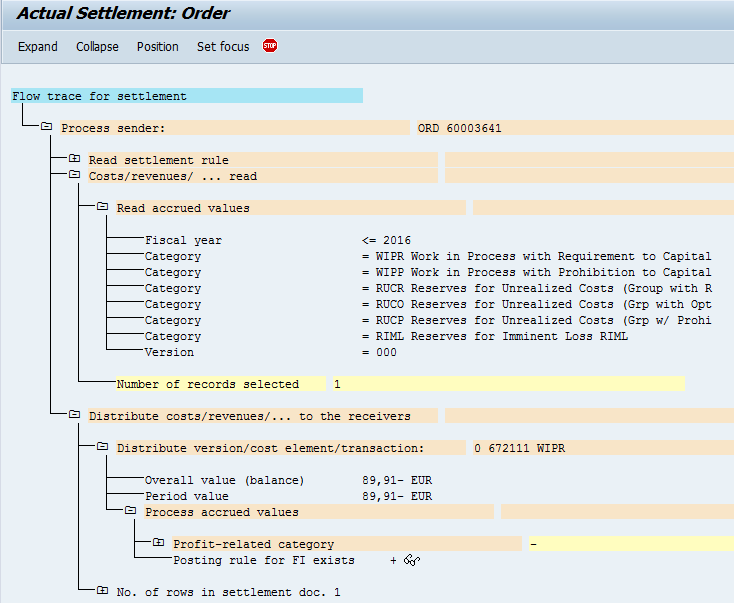The image size is (734, 603).
Task: Click Period value amount 89,91- EUR
Action: (397, 496)
